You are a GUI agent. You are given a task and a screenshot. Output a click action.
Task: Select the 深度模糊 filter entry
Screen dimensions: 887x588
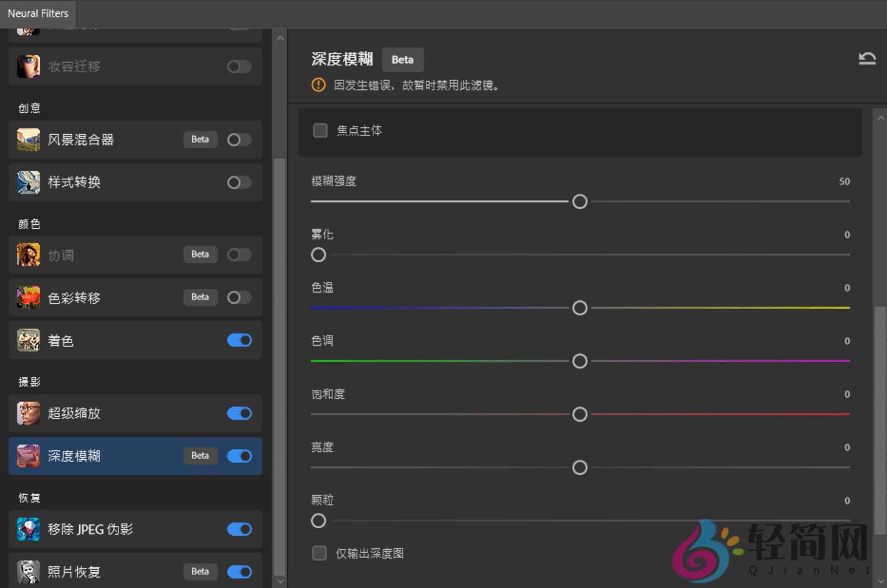(x=95, y=456)
